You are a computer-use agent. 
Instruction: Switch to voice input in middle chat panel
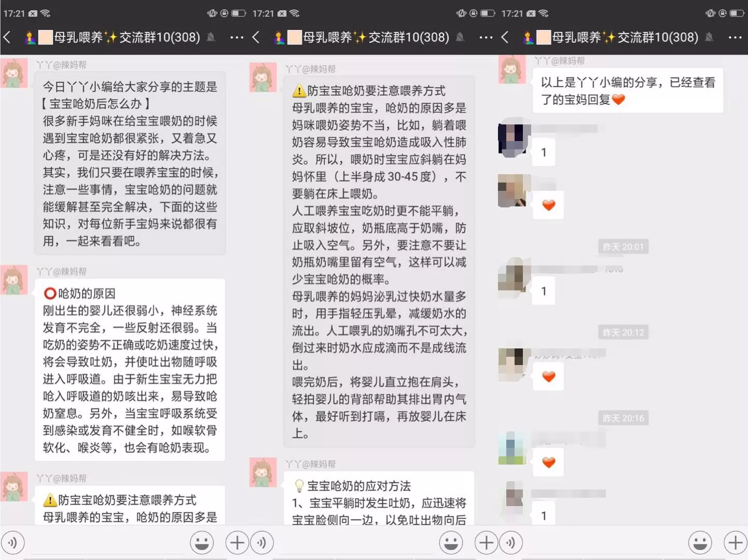[x=261, y=543]
